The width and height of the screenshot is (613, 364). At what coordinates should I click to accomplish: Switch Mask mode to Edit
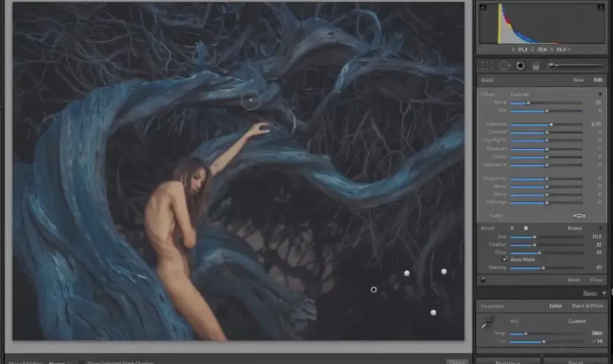coord(598,80)
